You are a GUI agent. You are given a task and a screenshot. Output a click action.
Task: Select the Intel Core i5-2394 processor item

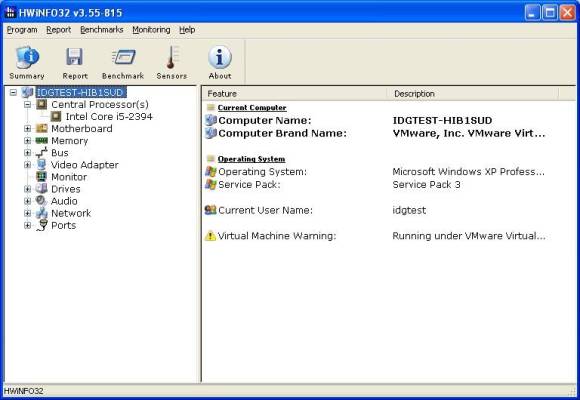(109, 117)
